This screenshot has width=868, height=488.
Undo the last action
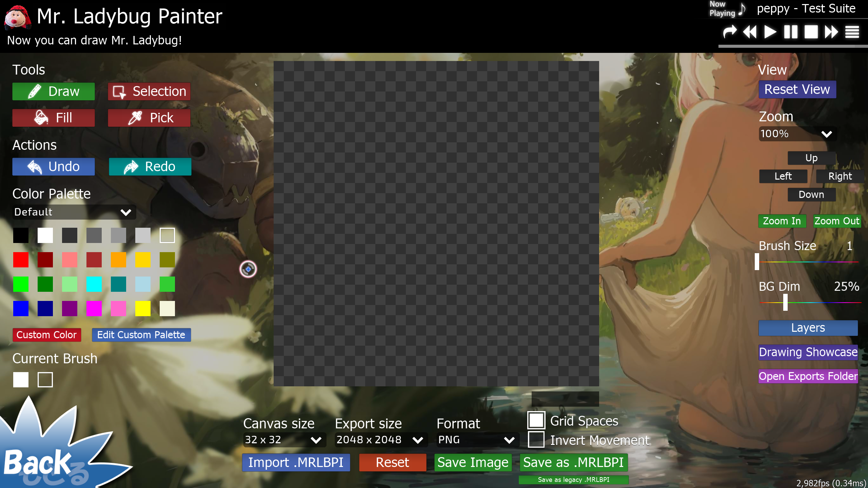coord(54,167)
